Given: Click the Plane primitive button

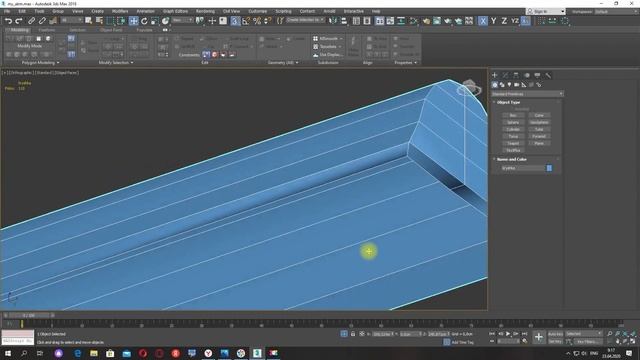Looking at the screenshot, I should pos(539,143).
